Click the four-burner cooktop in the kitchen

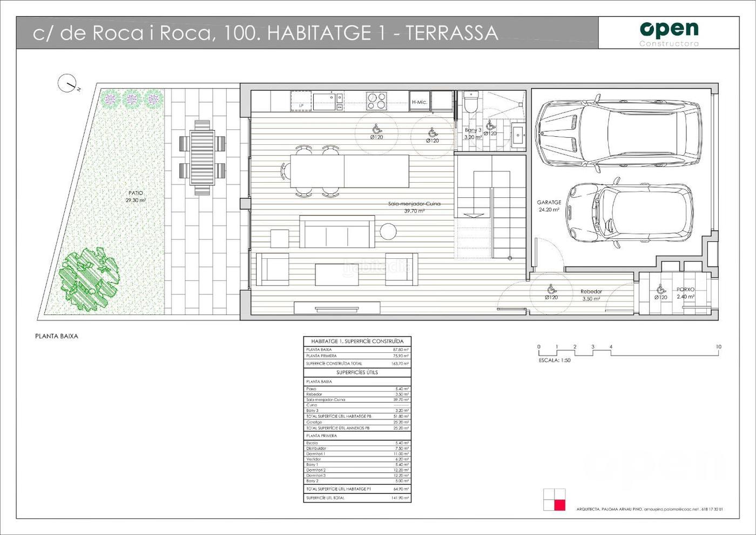pyautogui.click(x=377, y=100)
